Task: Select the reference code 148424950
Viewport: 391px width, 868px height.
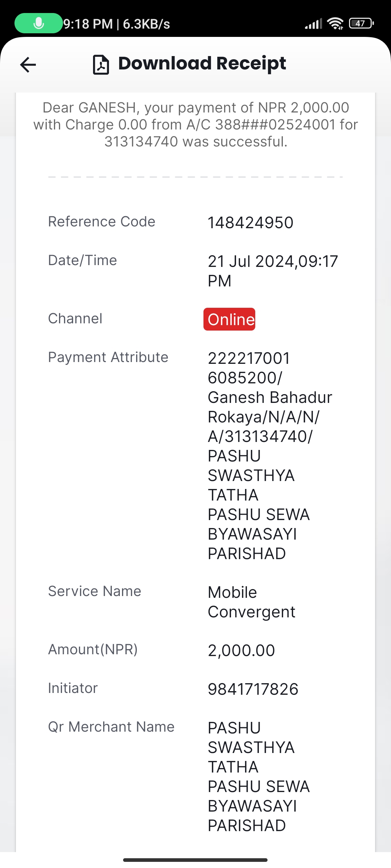Action: [x=251, y=222]
